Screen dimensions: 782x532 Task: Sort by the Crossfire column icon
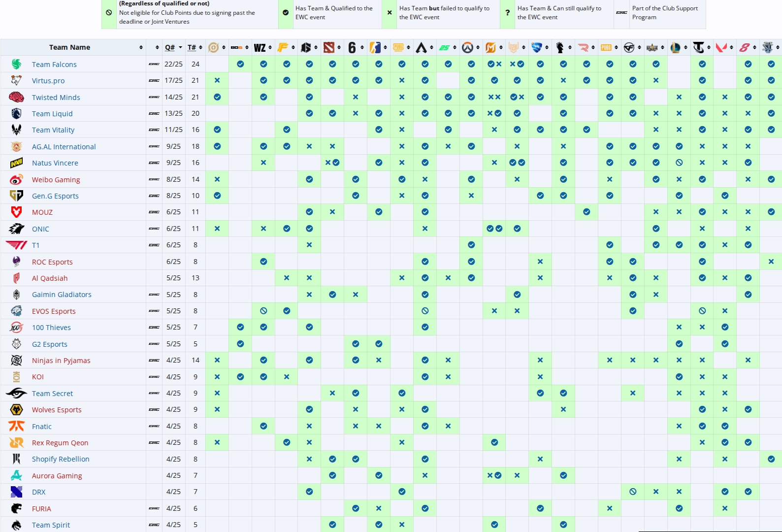[x=629, y=47]
